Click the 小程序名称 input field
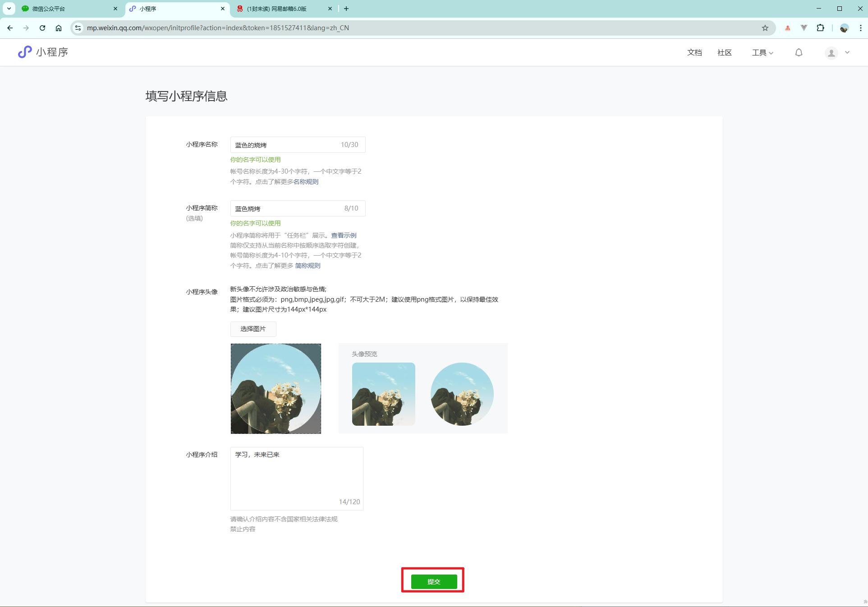Screen dimensions: 868x607 298,145
